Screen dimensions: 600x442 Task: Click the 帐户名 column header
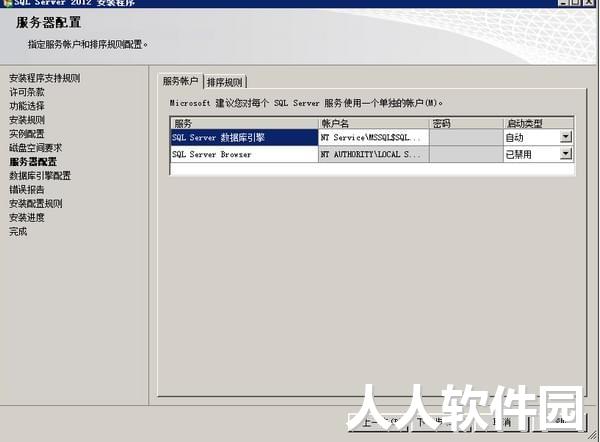(x=373, y=123)
